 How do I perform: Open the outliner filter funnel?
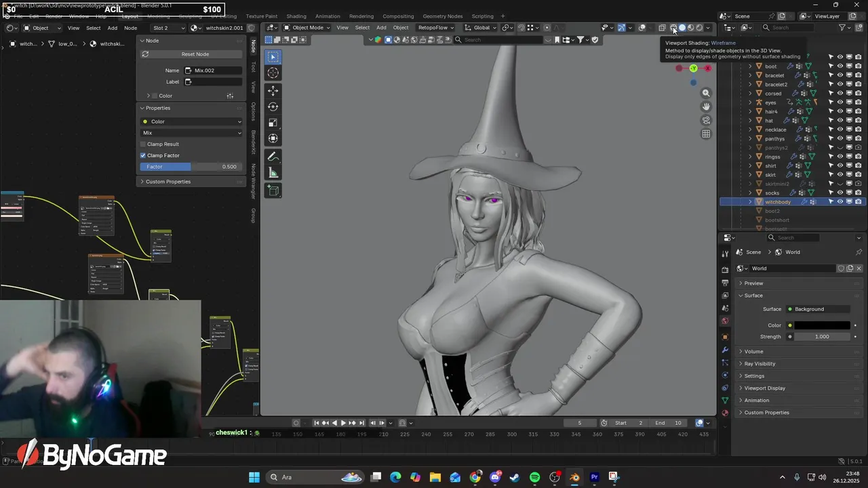point(842,28)
